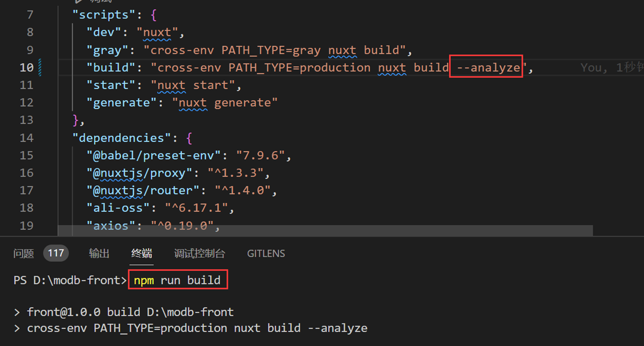Select the 终端 panel tab
Image resolution: width=644 pixels, height=346 pixels.
(141, 254)
